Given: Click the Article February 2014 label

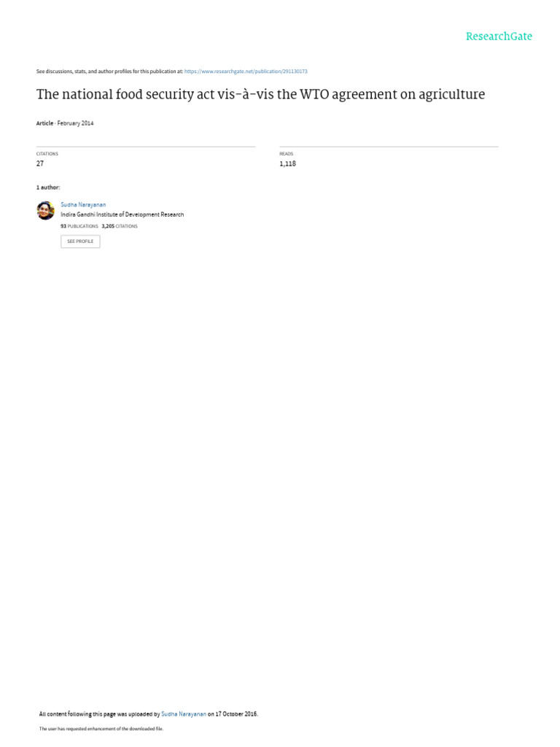Looking at the screenshot, I should pyautogui.click(x=65, y=123).
